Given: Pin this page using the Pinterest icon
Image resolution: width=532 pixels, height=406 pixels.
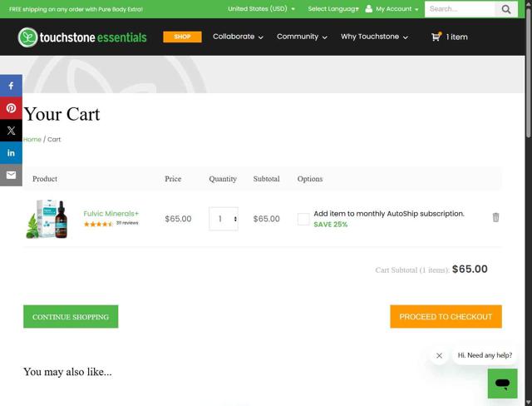Looking at the screenshot, I should (x=11, y=108).
